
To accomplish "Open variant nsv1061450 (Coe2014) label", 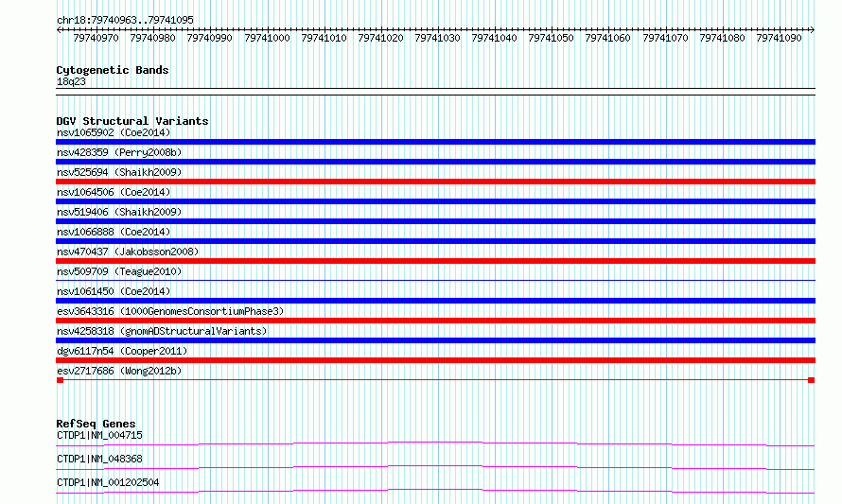I will click(x=114, y=291).
